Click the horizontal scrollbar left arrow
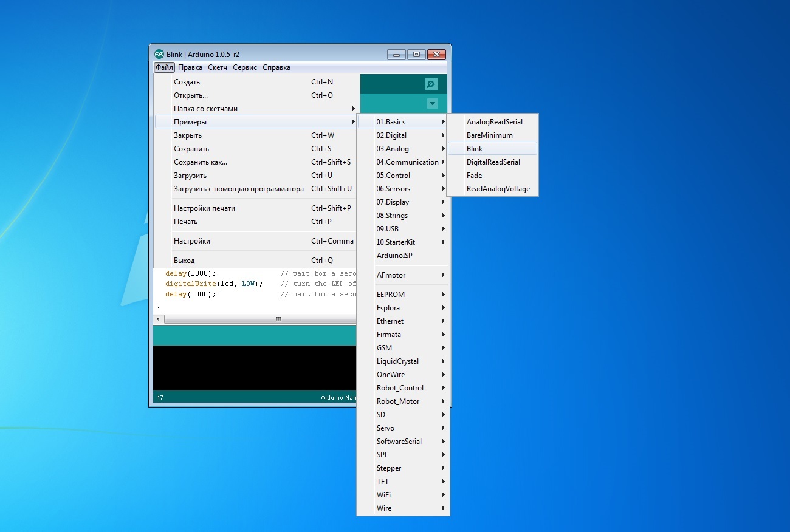The image size is (790, 532). pyautogui.click(x=158, y=319)
